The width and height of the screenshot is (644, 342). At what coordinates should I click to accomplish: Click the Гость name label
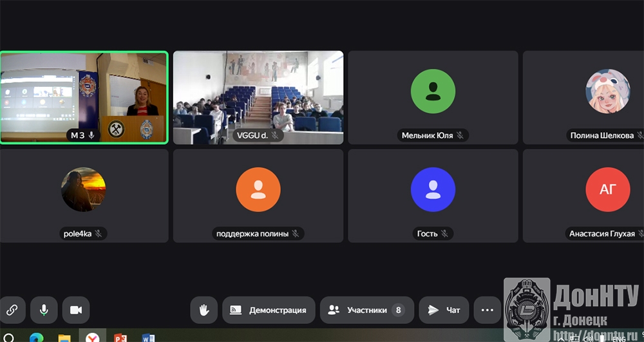[427, 234]
